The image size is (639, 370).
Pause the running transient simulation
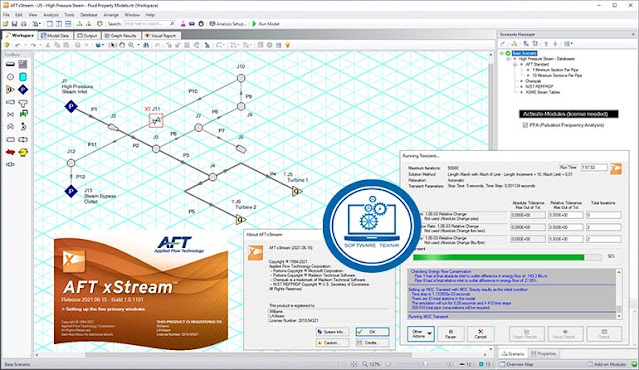(x=450, y=334)
